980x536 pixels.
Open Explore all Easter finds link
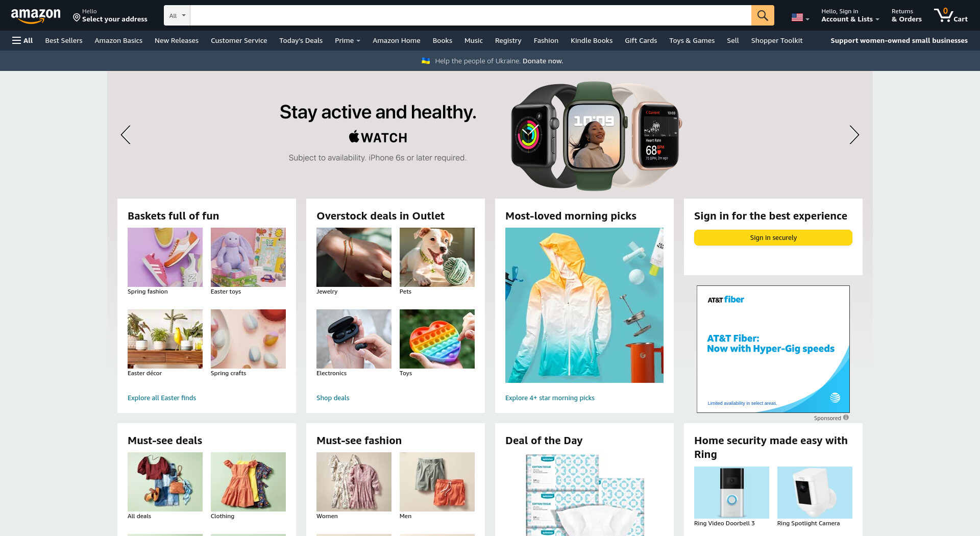tap(162, 398)
